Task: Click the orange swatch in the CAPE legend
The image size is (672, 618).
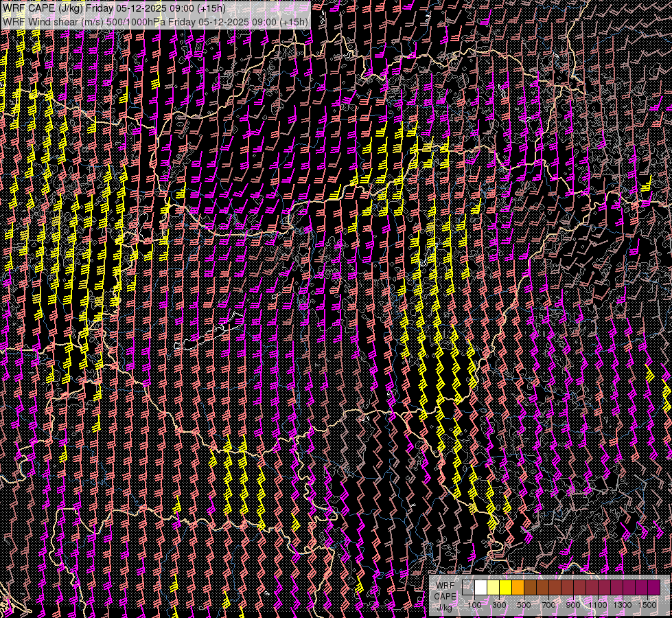Action: [x=518, y=587]
